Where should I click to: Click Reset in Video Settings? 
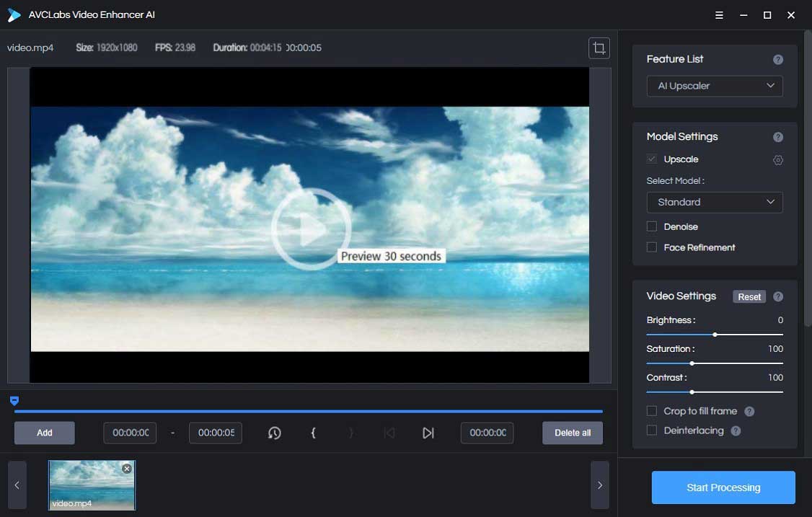click(749, 296)
